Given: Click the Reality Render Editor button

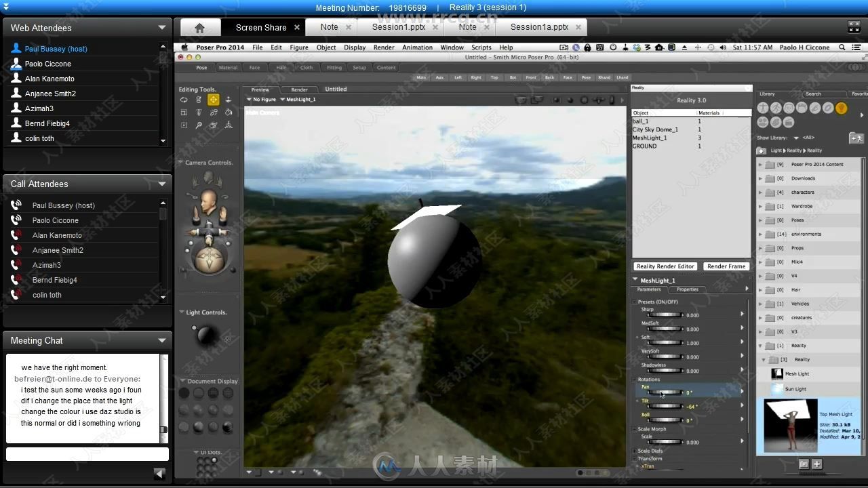Looking at the screenshot, I should tap(665, 266).
